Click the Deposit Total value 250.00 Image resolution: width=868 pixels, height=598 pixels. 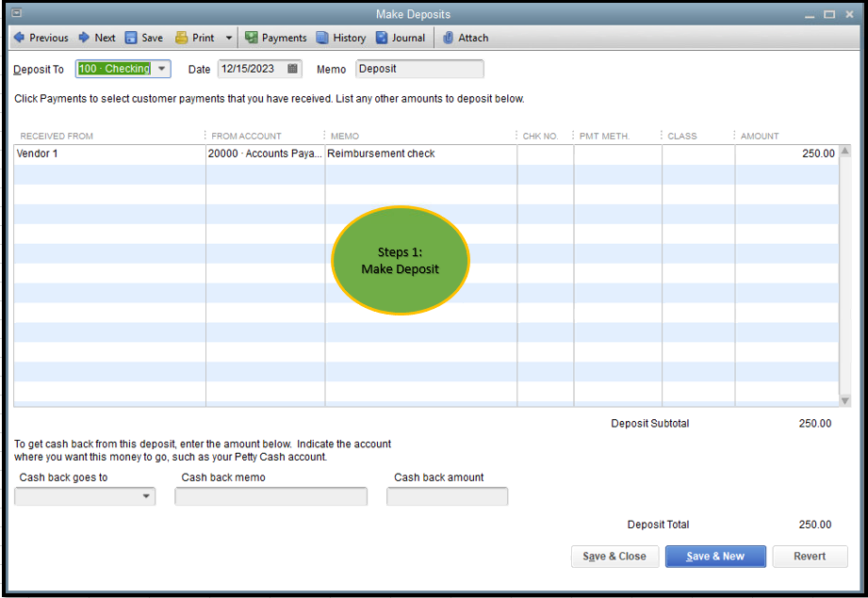tap(815, 525)
